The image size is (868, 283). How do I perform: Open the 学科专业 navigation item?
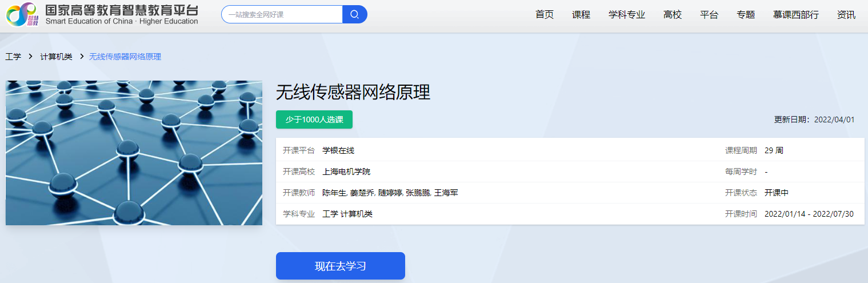626,15
